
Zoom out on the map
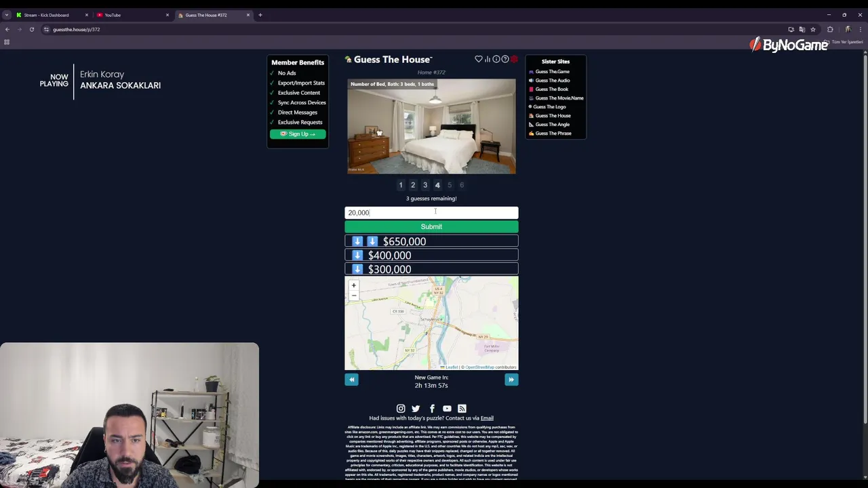(353, 295)
